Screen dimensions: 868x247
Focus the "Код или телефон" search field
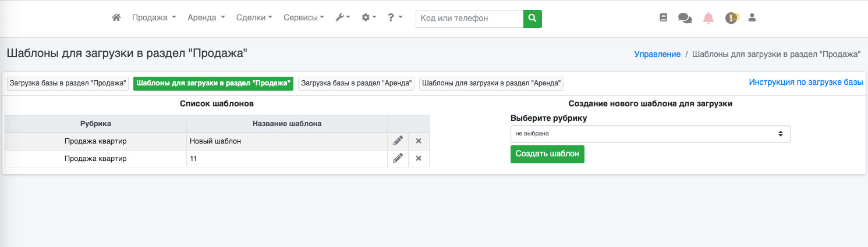[x=470, y=19]
